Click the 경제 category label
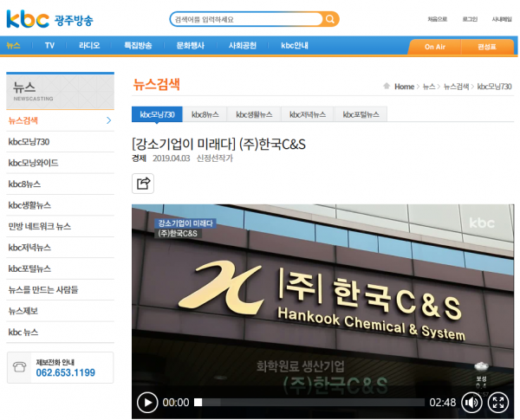Screen dimensions: 520x420 139,158
